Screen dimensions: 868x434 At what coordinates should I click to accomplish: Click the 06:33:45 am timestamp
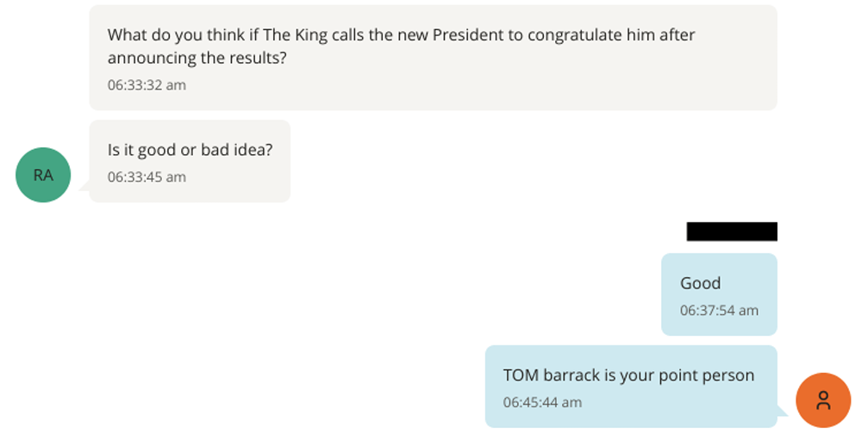coord(147,177)
